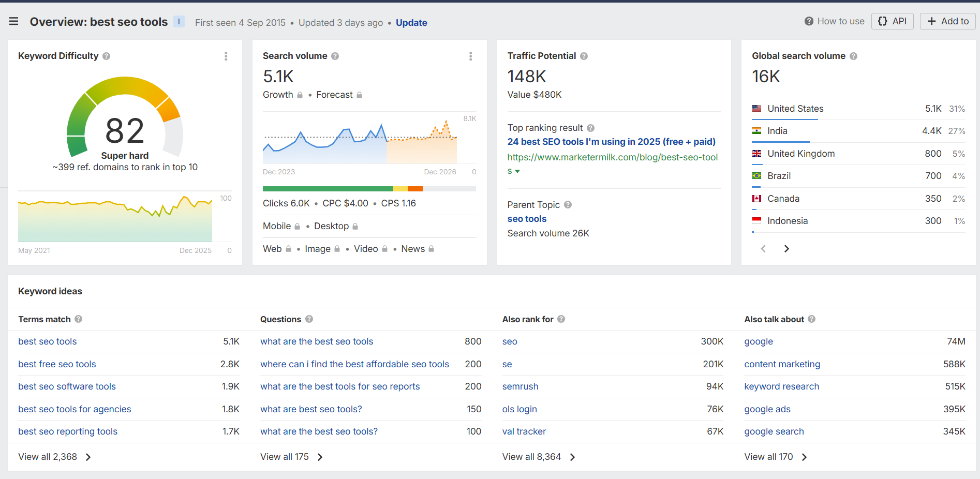Open the navigation hamburger menu
The width and height of the screenshot is (980, 479).
tap(13, 21)
